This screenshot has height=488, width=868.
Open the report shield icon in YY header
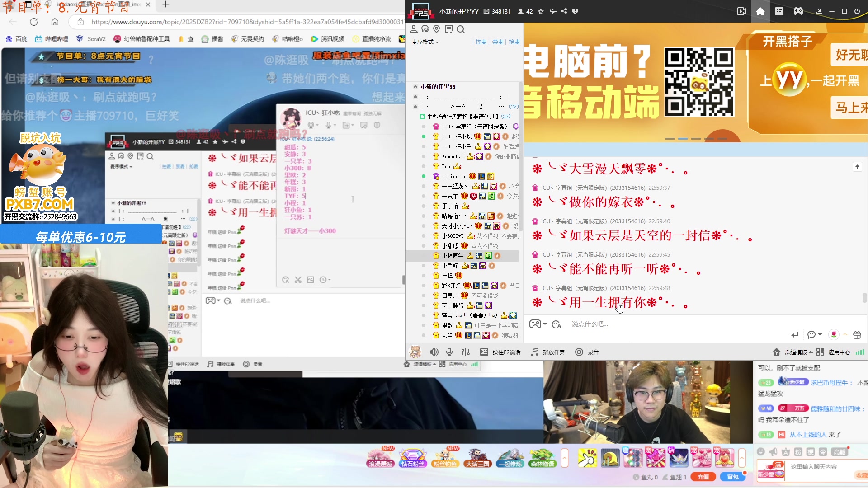pyautogui.click(x=575, y=11)
